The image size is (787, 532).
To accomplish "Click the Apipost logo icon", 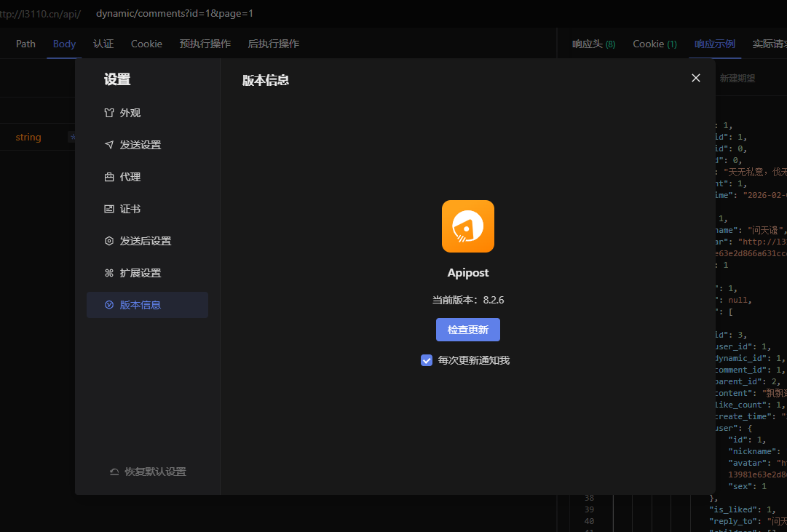I will tap(467, 226).
